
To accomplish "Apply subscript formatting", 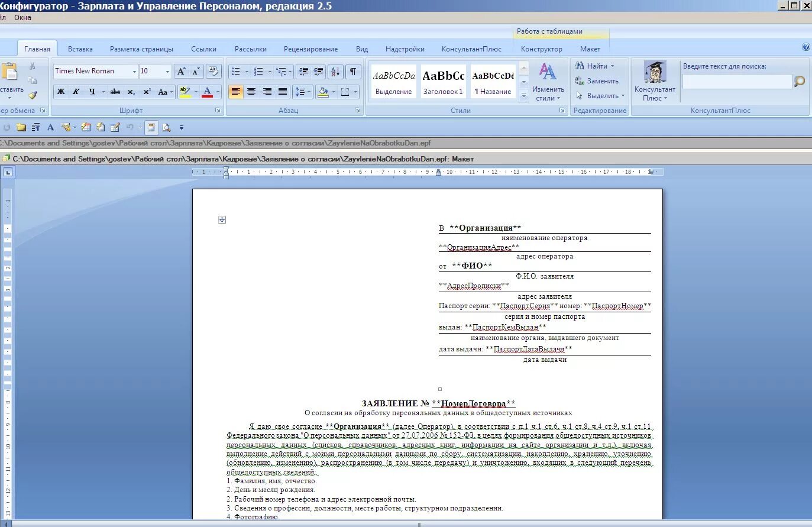I will (131, 92).
